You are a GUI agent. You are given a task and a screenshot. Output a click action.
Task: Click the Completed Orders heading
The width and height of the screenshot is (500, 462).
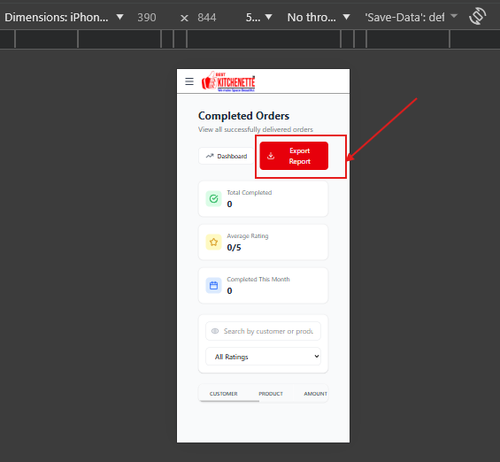[244, 116]
